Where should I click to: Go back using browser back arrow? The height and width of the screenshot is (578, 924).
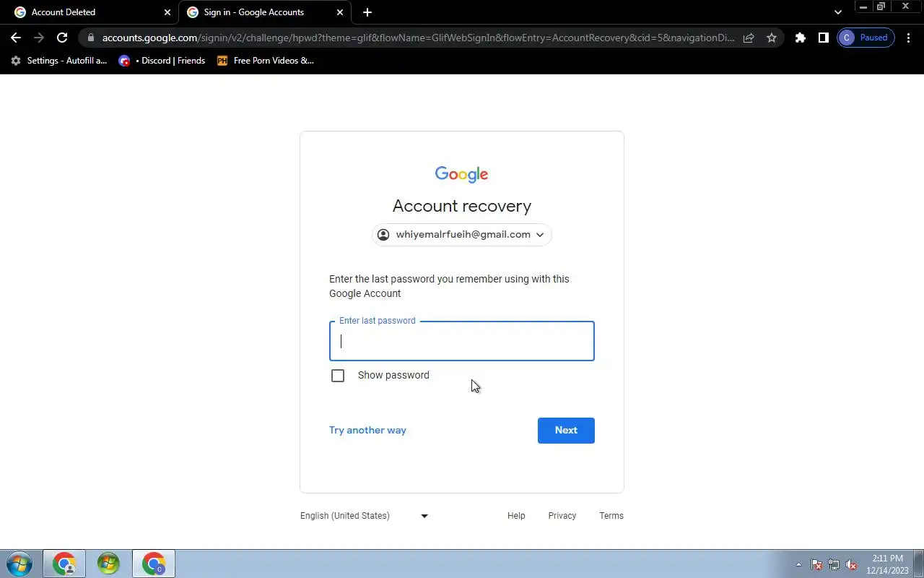point(16,38)
